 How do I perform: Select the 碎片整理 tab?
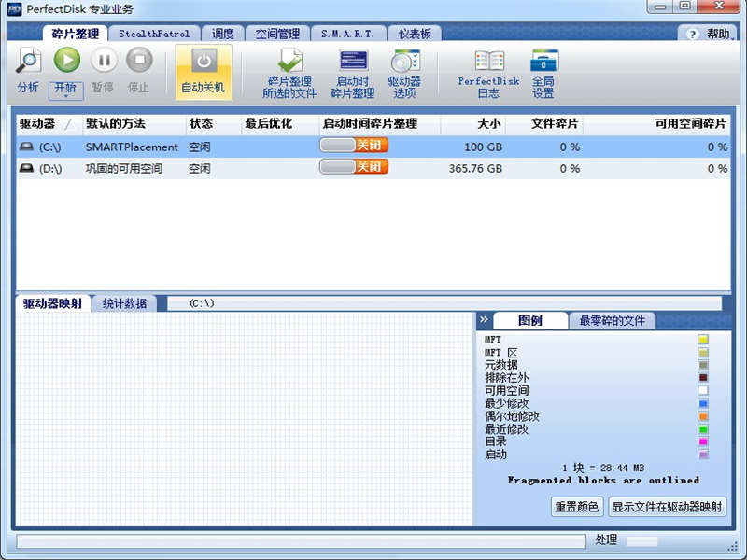pyautogui.click(x=75, y=34)
